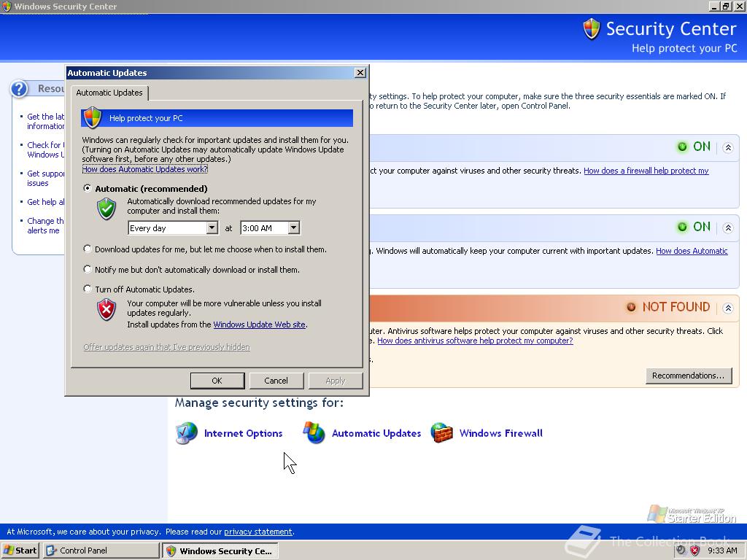Click the Apply button
Image resolution: width=747 pixels, height=560 pixels.
pyautogui.click(x=336, y=381)
